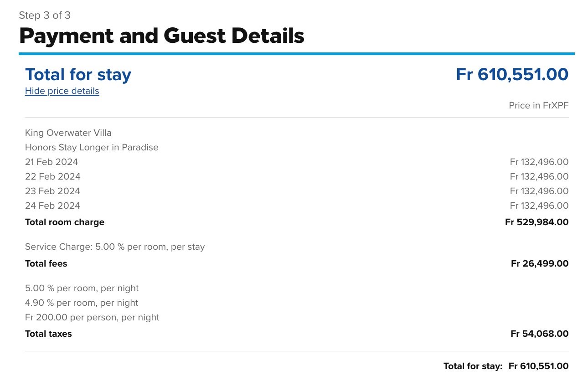Click the Step 3 of 3 indicator
The width and height of the screenshot is (588, 381).
[x=45, y=15]
